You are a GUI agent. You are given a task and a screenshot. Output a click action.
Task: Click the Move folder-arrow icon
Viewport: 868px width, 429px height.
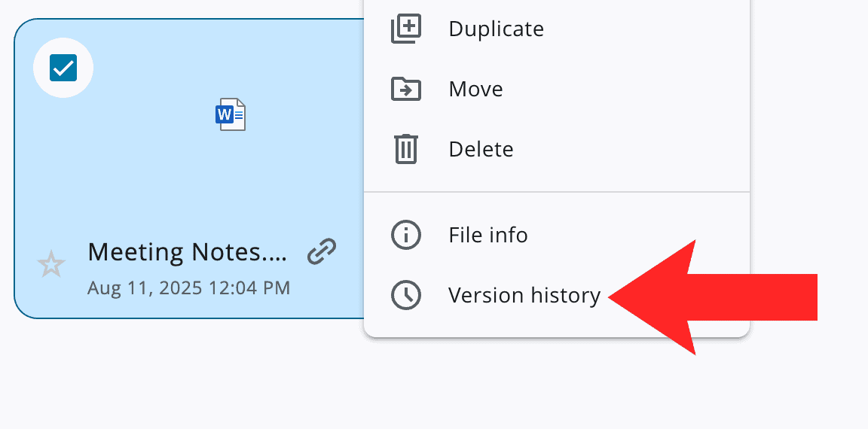(405, 90)
